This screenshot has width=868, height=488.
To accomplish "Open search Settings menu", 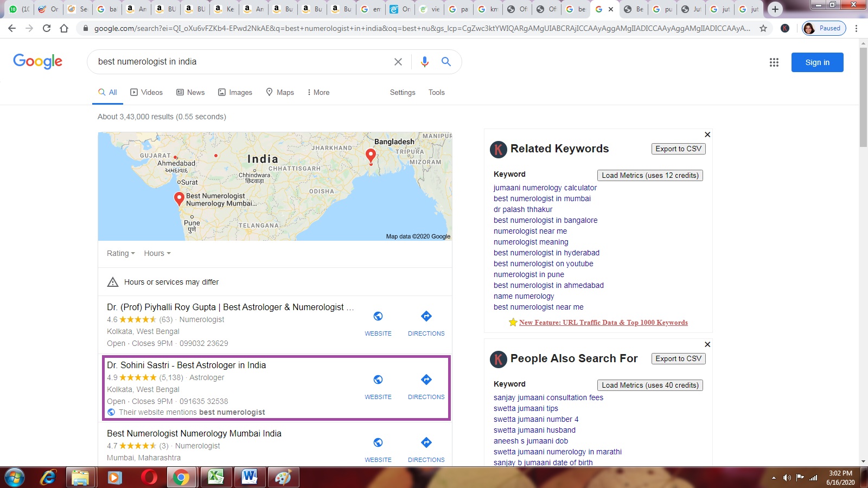I will point(403,92).
